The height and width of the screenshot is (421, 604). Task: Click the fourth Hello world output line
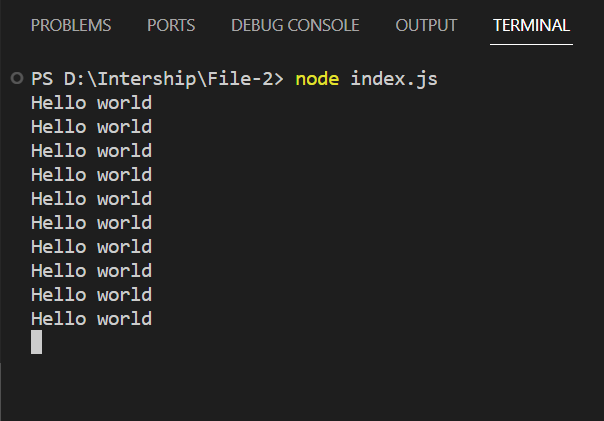tap(92, 175)
